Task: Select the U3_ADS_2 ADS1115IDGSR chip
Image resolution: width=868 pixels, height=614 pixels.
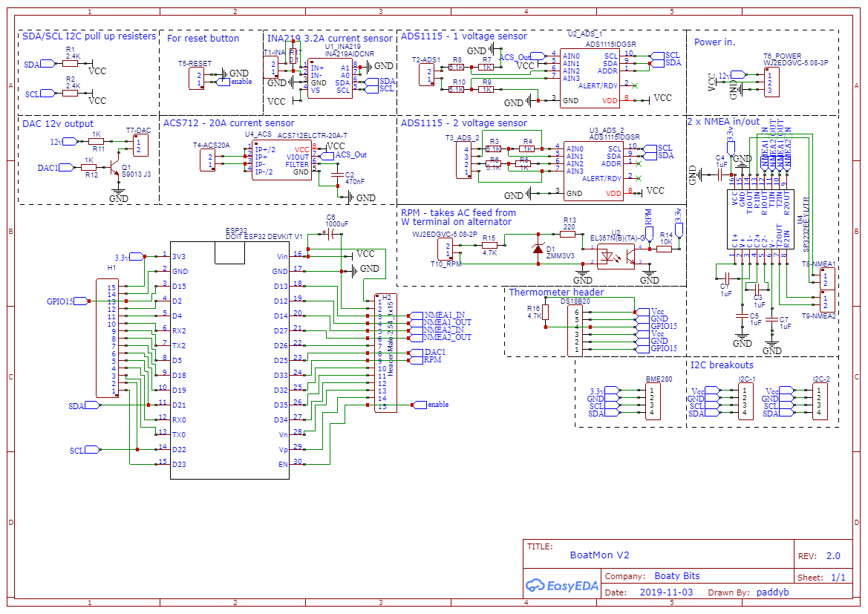Action: 594,171
